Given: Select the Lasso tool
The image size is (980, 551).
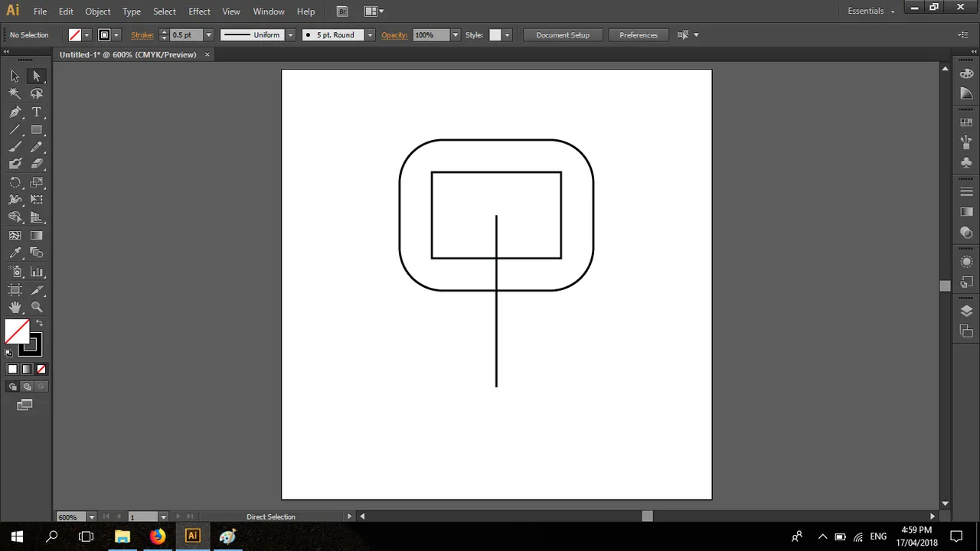Looking at the screenshot, I should pos(36,93).
